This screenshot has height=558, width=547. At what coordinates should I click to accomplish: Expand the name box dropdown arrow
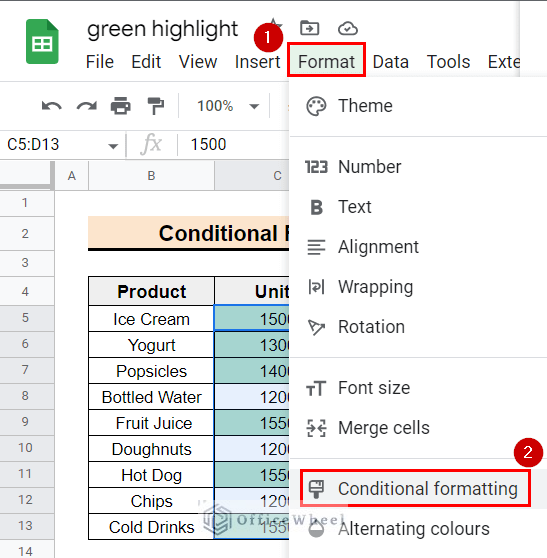point(113,146)
